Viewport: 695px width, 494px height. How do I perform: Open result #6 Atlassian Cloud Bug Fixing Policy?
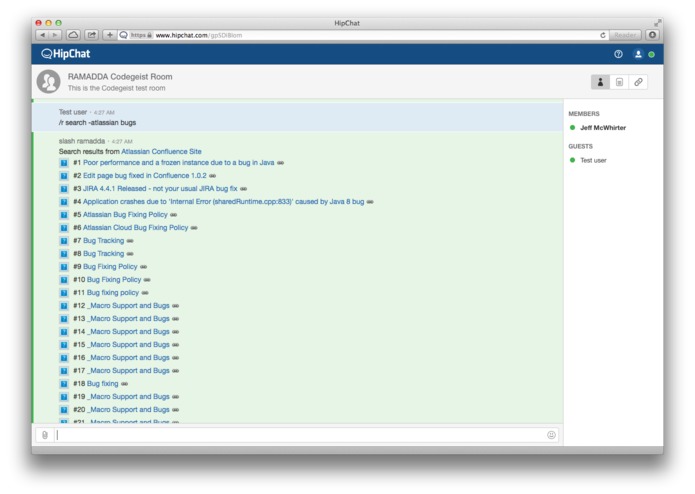[136, 227]
